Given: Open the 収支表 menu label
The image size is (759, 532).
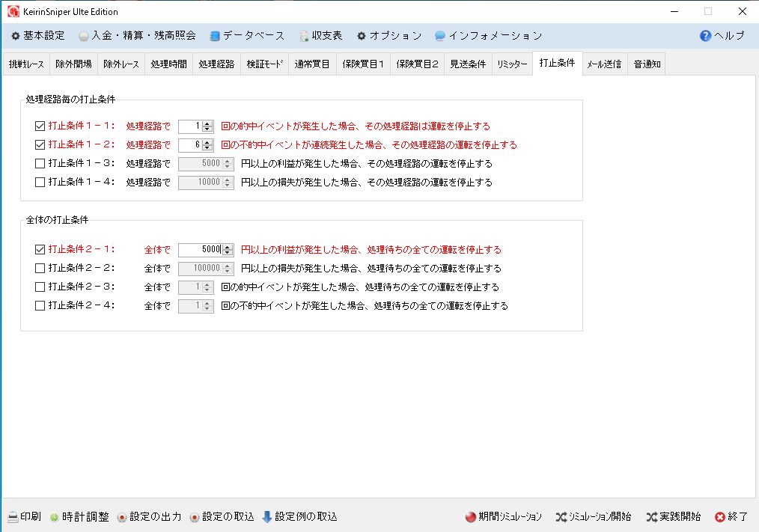Looking at the screenshot, I should point(327,36).
